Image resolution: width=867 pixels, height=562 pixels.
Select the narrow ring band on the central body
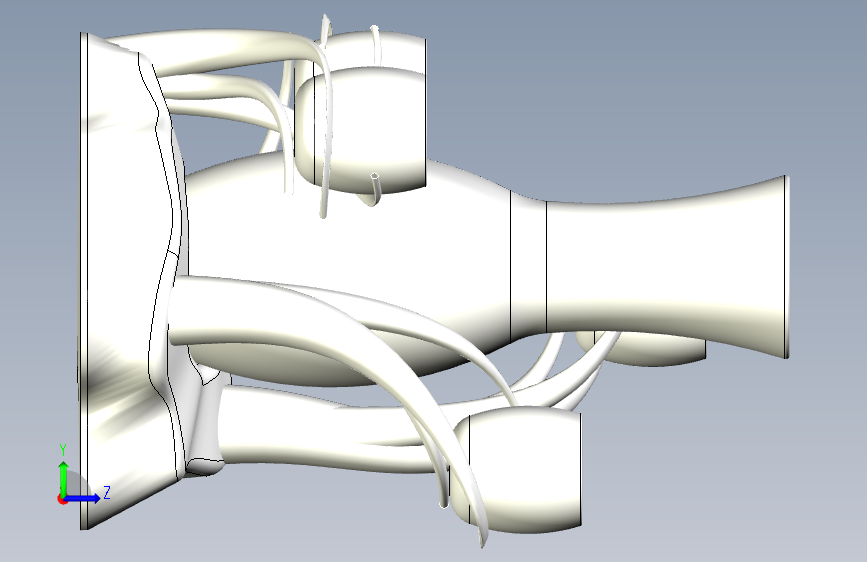pyautogui.click(x=528, y=266)
